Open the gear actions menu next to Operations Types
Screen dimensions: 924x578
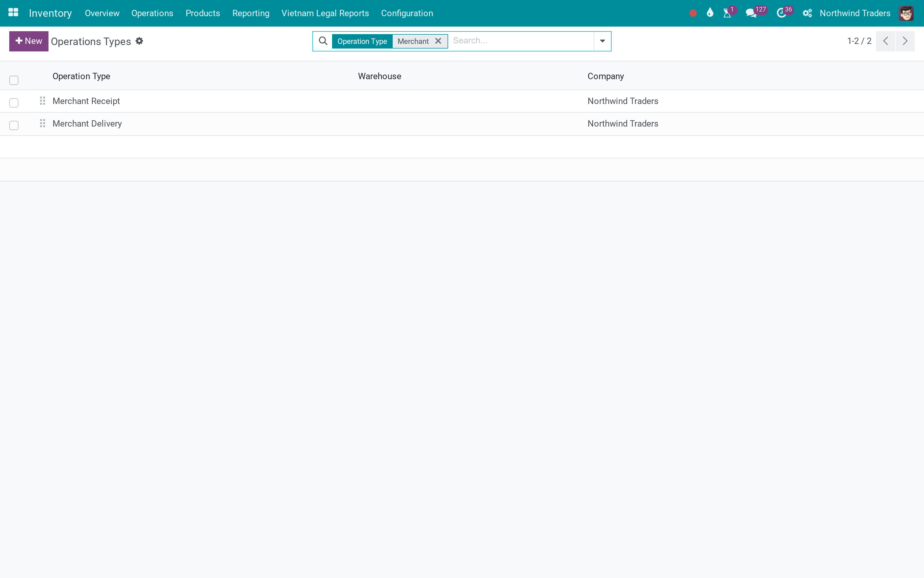139,41
